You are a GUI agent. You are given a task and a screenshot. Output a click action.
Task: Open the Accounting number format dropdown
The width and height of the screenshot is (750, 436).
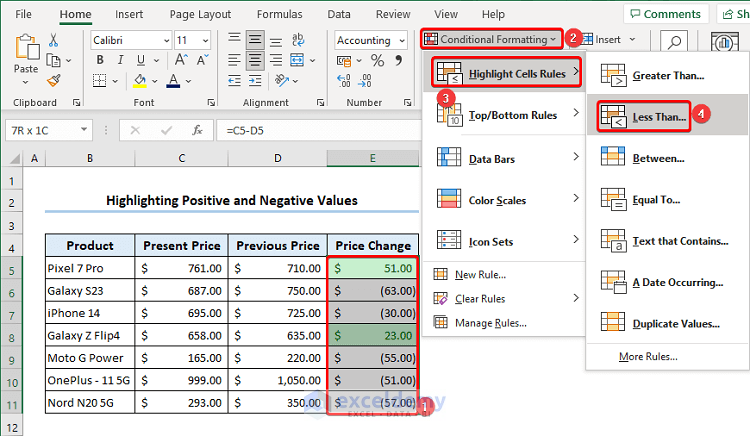[x=402, y=41]
